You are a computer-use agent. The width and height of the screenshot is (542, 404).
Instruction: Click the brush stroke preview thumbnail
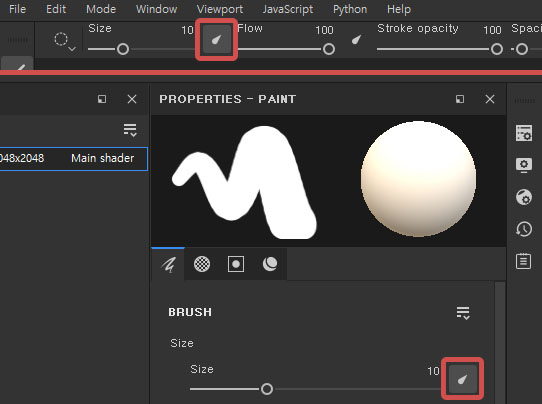(x=245, y=182)
